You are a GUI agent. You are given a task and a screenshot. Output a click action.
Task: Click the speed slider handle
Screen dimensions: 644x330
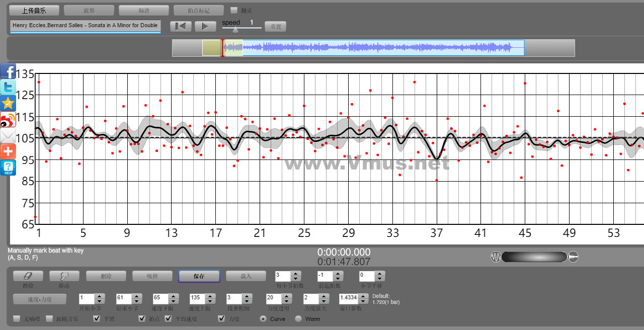tap(235, 30)
